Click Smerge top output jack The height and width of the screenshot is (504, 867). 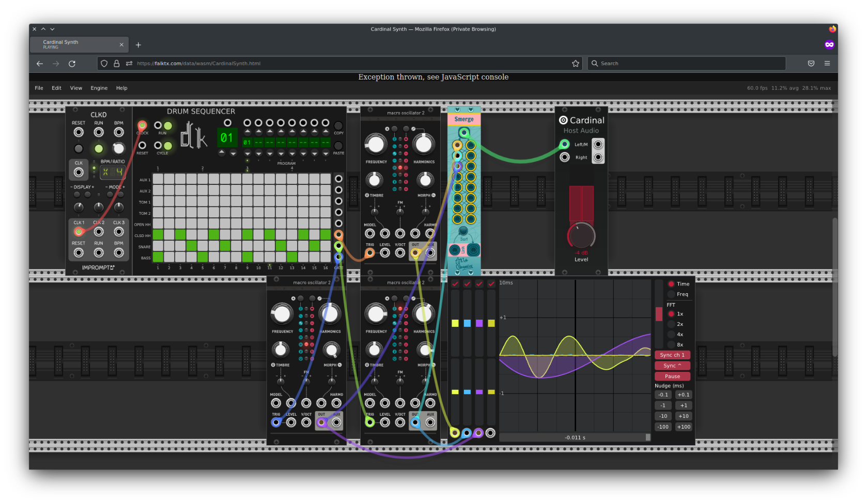click(x=464, y=133)
